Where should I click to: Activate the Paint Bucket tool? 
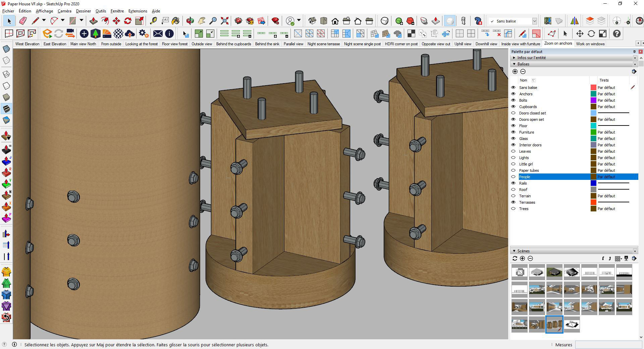click(x=175, y=21)
